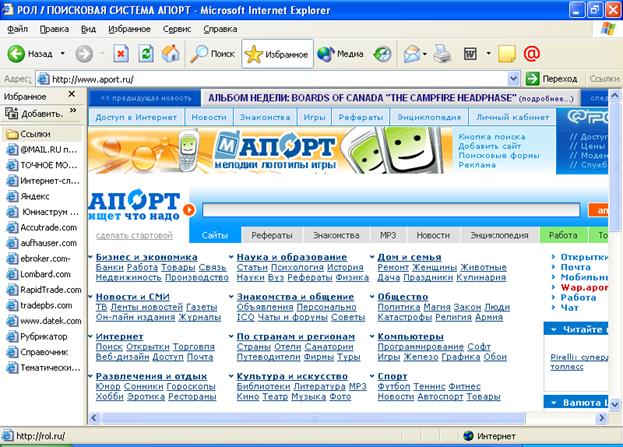Open Новости top navigation tab

point(209,117)
